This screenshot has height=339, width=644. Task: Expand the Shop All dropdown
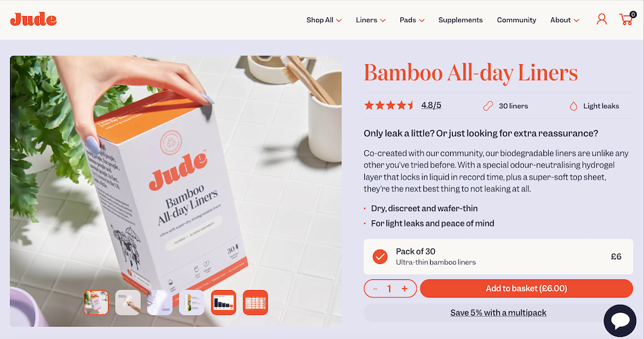(x=324, y=19)
